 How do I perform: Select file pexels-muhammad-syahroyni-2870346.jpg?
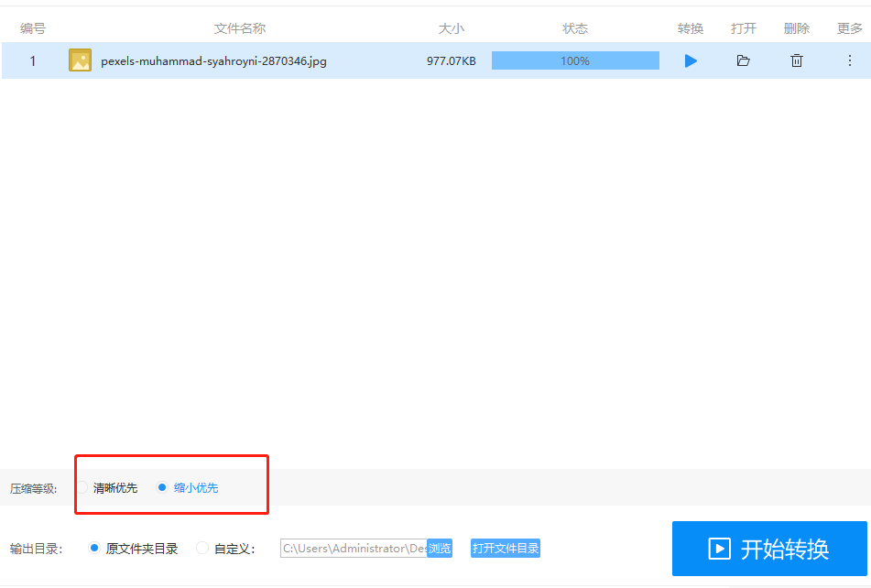pos(213,61)
